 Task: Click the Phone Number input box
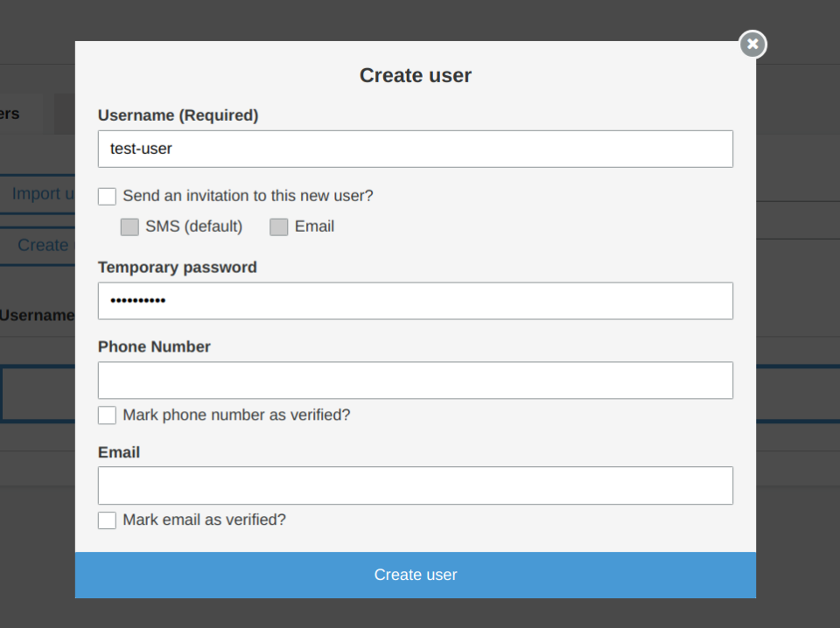(x=415, y=380)
